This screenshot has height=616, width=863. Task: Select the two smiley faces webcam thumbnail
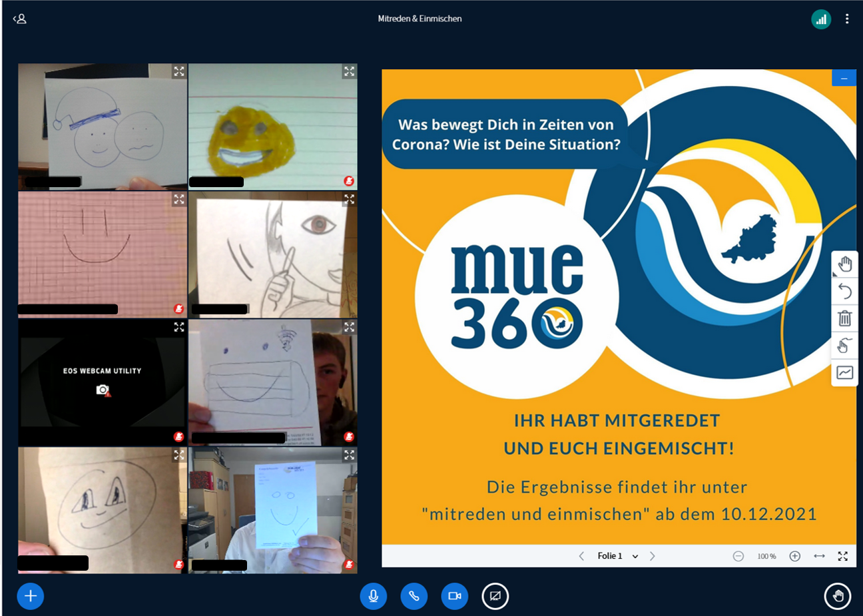click(x=103, y=127)
